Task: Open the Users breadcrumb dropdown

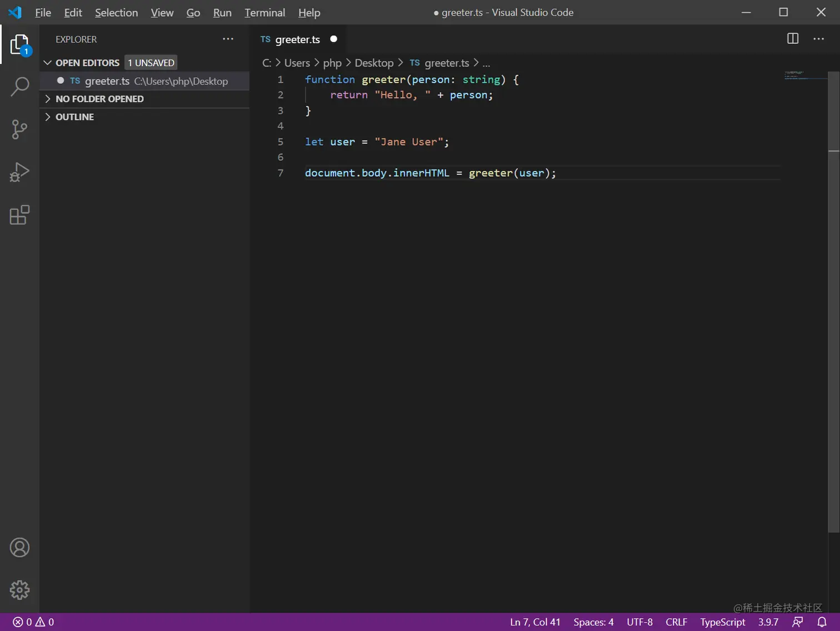Action: click(x=297, y=63)
